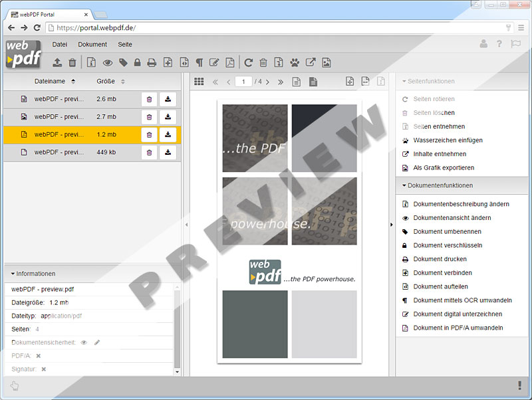Download the 2.6 mb webPDF preview file
Viewport: 532px width, 400px height.
tap(167, 100)
